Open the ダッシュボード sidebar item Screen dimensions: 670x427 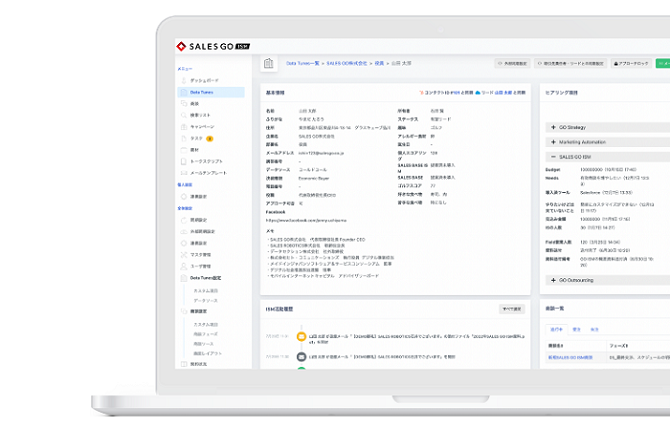(204, 80)
